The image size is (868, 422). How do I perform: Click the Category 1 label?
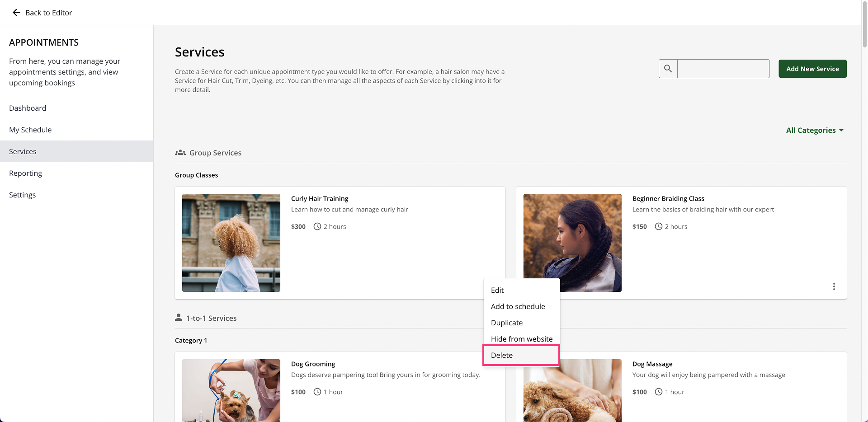click(x=191, y=340)
